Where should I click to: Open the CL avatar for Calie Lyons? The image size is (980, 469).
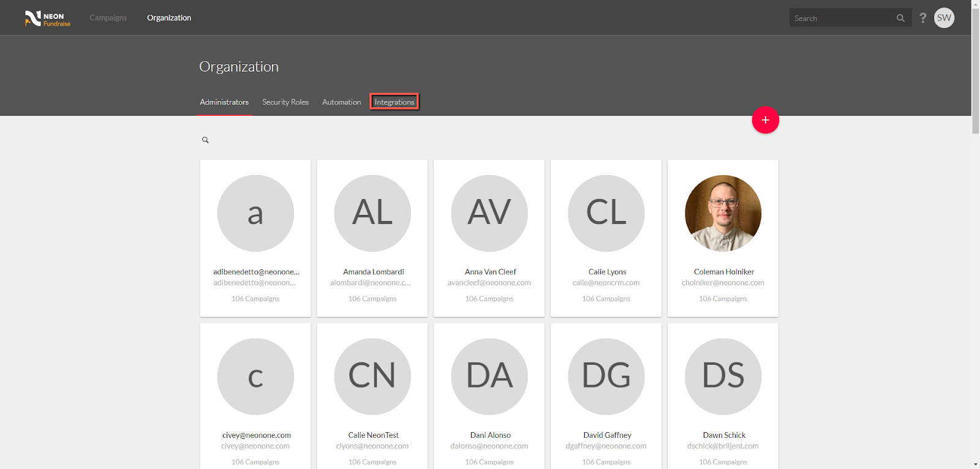coord(606,213)
